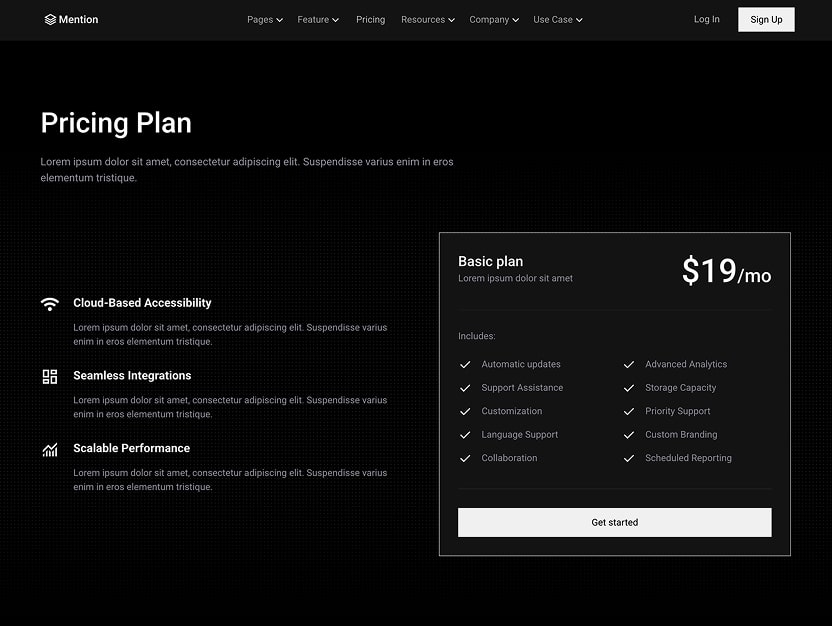Click the Scalable Performance chart icon
Image resolution: width=832 pixels, height=626 pixels.
pyautogui.click(x=50, y=450)
